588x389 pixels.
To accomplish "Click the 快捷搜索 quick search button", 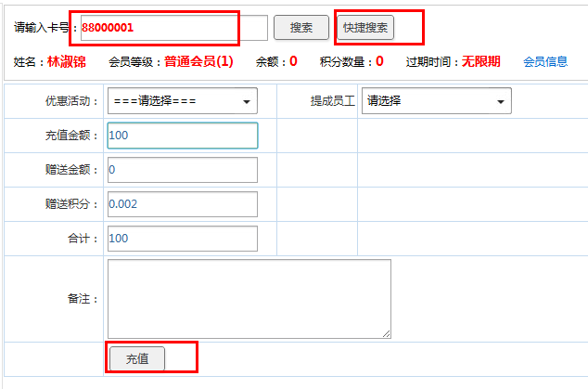I will pos(365,28).
